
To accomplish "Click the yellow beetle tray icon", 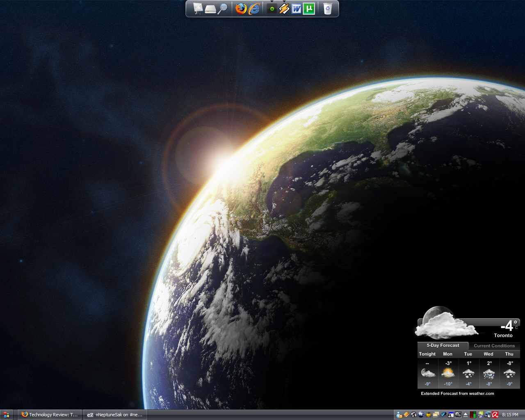I will (429, 415).
